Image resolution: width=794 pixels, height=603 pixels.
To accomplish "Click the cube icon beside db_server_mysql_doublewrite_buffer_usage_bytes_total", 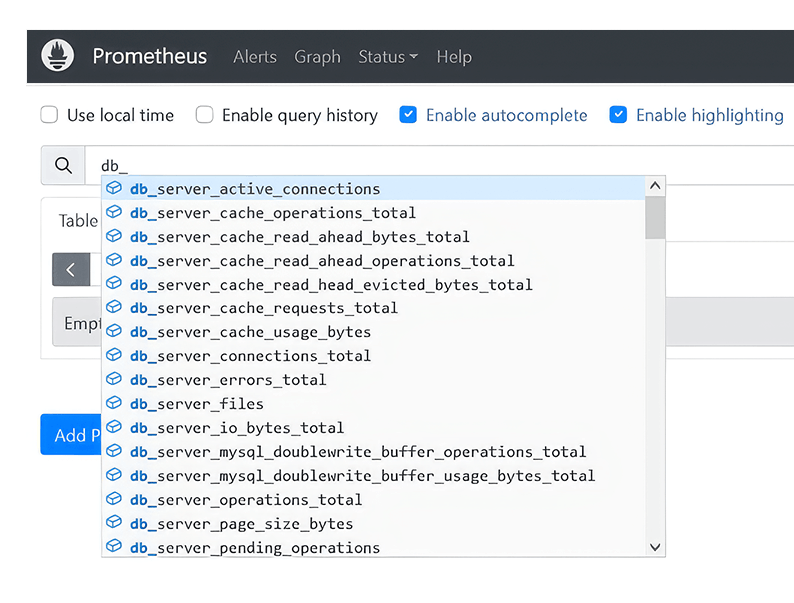I will pos(114,474).
